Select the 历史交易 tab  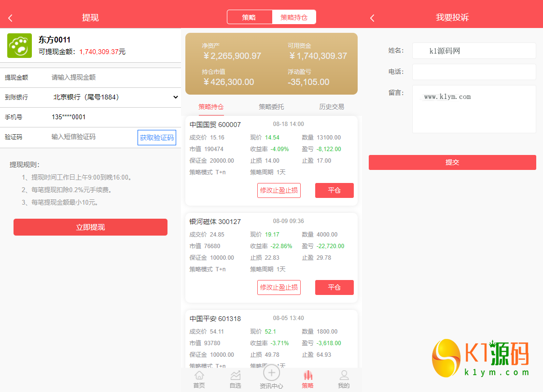coord(332,107)
